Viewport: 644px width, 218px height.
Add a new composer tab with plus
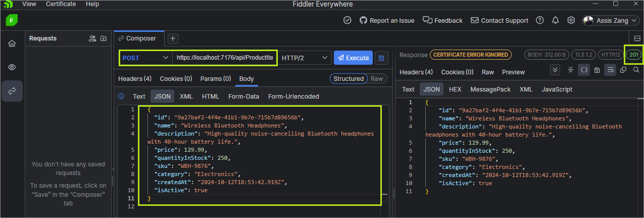click(173, 38)
